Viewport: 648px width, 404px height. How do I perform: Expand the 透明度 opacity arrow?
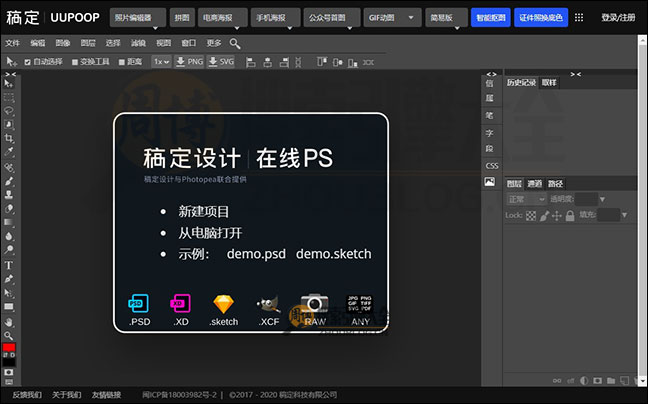[x=603, y=200]
